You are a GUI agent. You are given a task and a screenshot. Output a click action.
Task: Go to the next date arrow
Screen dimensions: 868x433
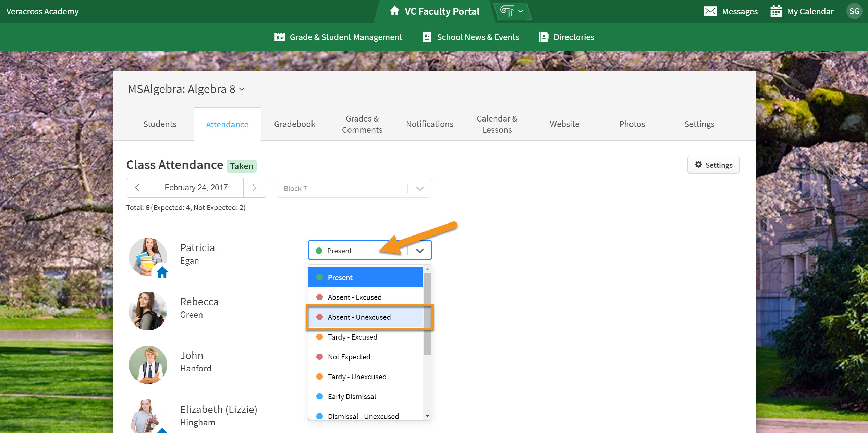pos(254,188)
